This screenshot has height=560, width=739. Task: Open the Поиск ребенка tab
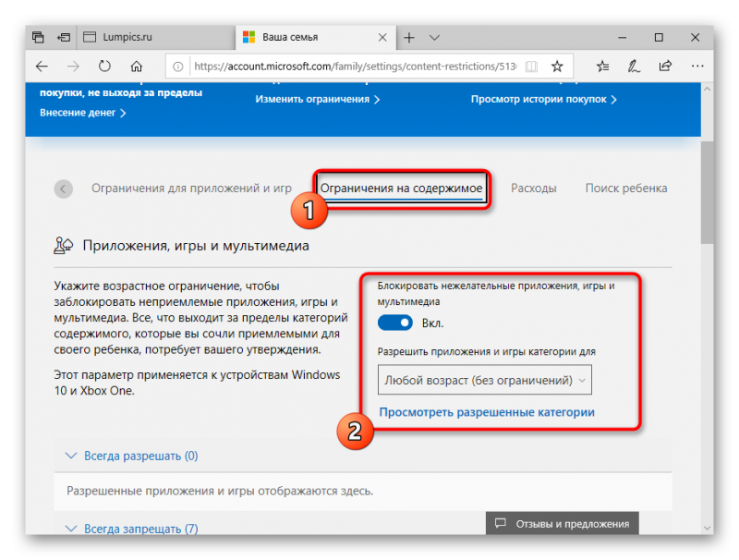(x=626, y=189)
